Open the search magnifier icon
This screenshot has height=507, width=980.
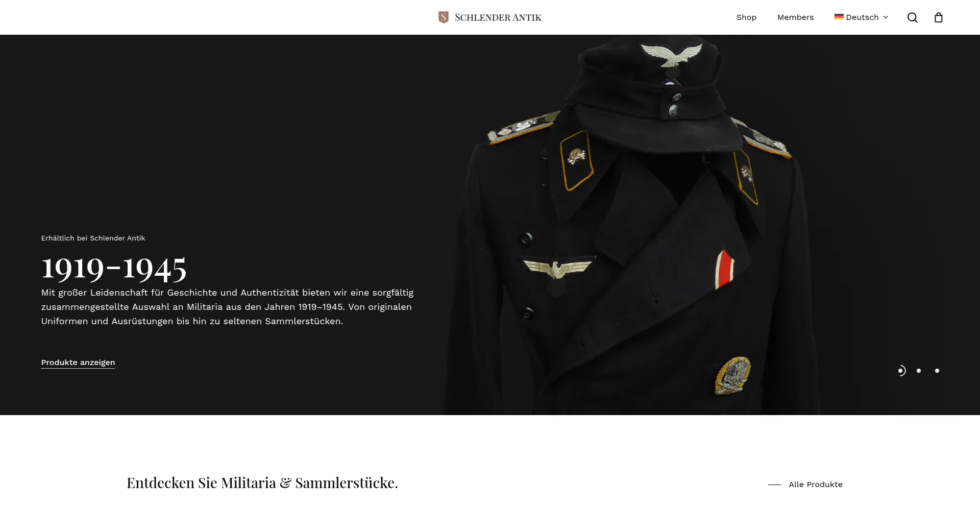[912, 17]
